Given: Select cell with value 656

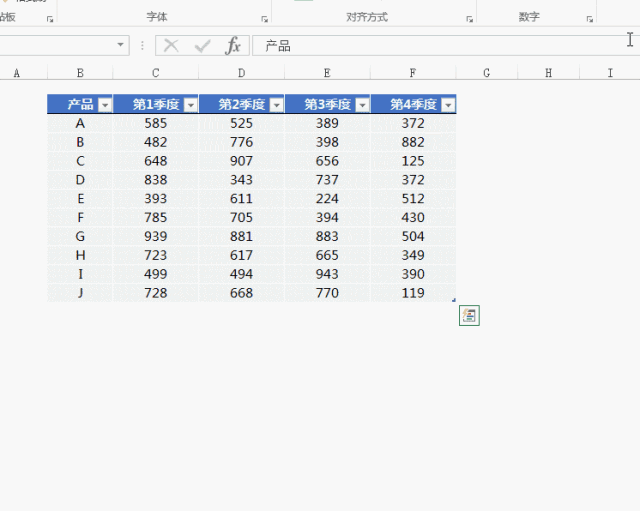Looking at the screenshot, I should 327,161.
